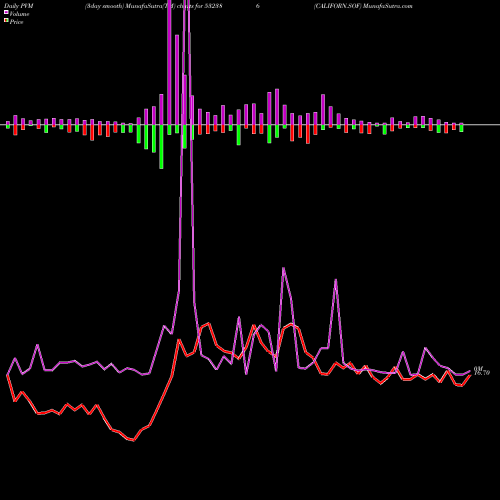Click the "0M" volume value label
The image size is (500, 500).
pos(478,368)
